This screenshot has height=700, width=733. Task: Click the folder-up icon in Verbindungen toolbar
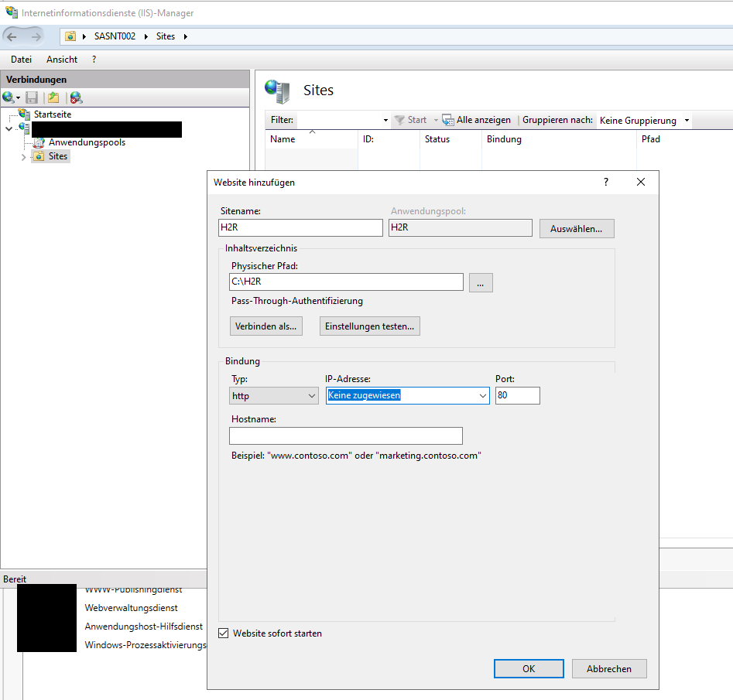[x=53, y=97]
